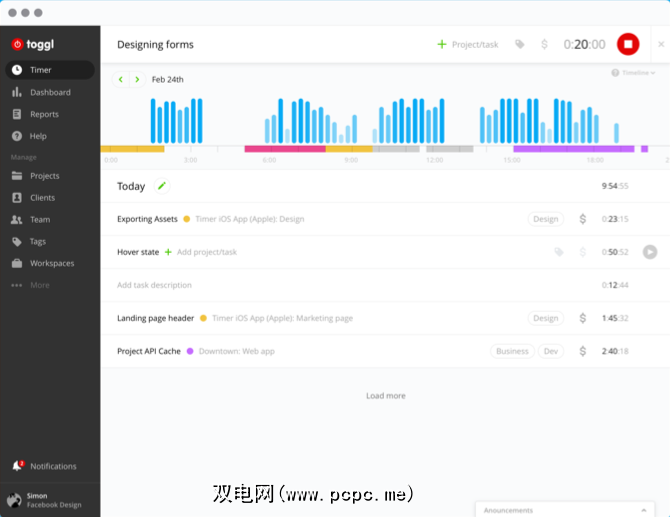Click the long purple timeline segment
This screenshot has width=670, height=517.
(x=573, y=149)
